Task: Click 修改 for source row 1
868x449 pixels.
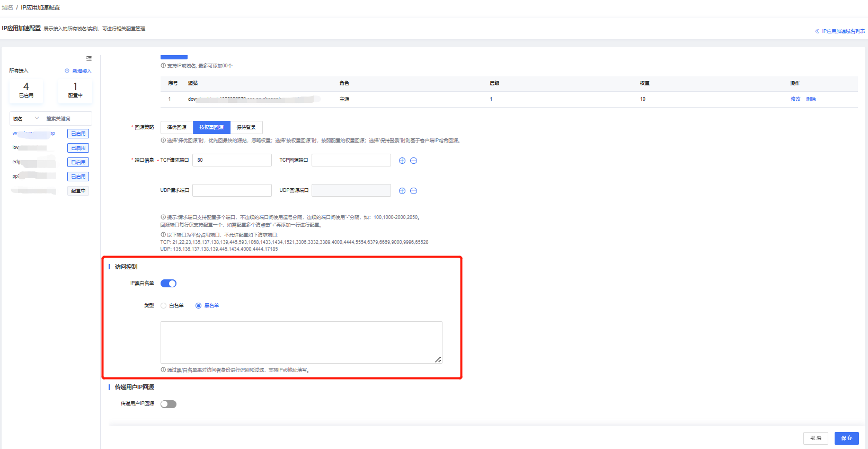Action: (795, 99)
